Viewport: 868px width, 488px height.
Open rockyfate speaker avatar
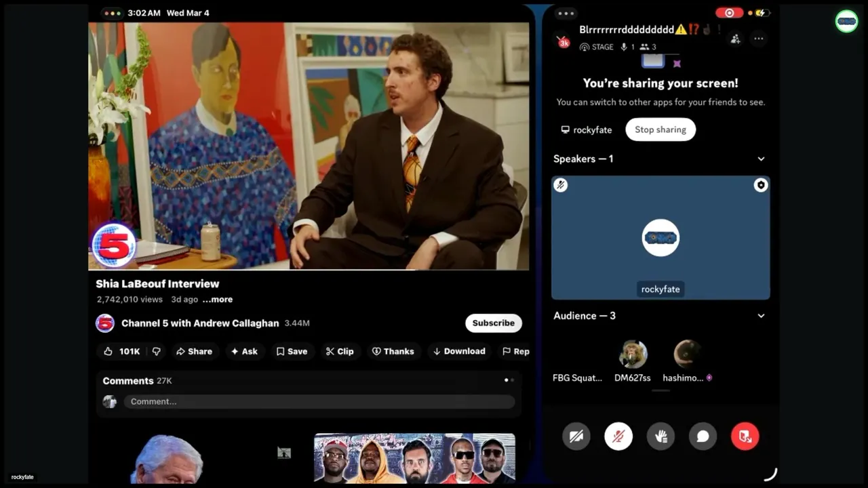pyautogui.click(x=660, y=238)
